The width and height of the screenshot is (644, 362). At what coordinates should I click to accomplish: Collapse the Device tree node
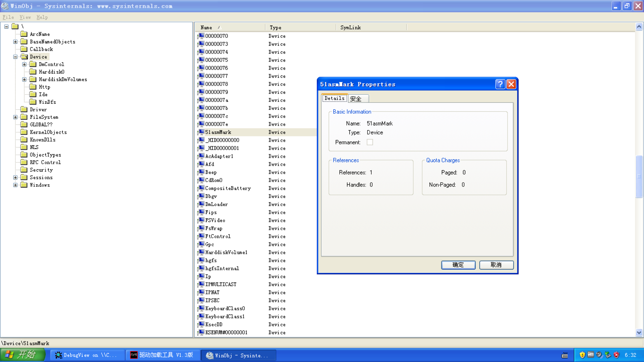coord(15,56)
